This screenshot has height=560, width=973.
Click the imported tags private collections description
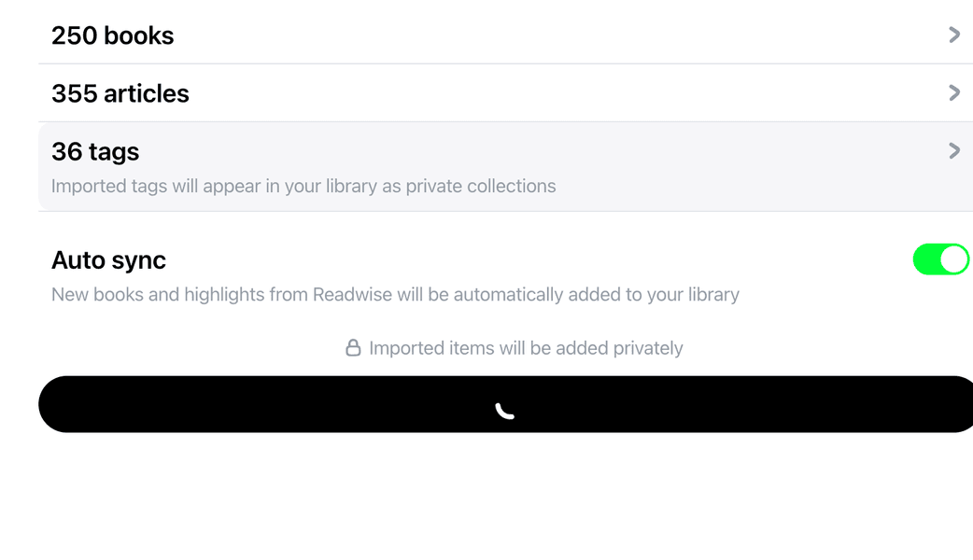coord(303,186)
